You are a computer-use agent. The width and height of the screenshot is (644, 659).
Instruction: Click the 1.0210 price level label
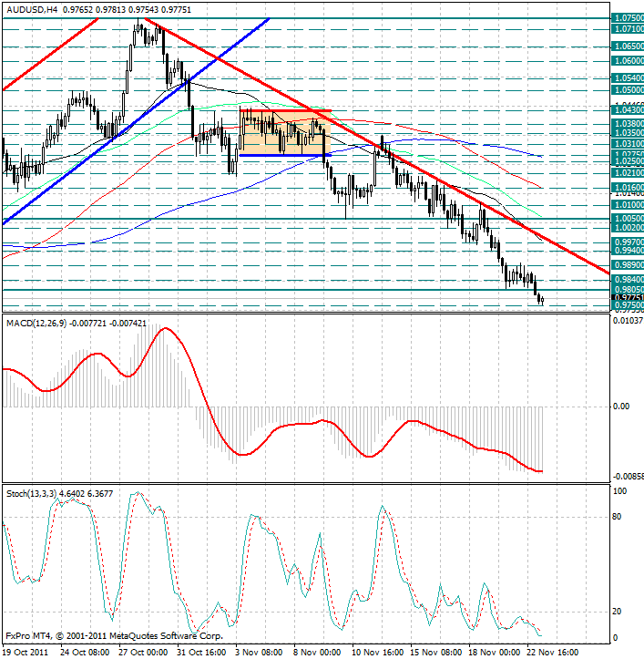pyautogui.click(x=628, y=173)
